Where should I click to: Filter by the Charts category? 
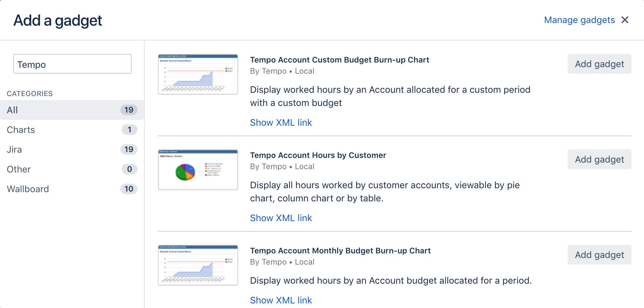point(72,130)
